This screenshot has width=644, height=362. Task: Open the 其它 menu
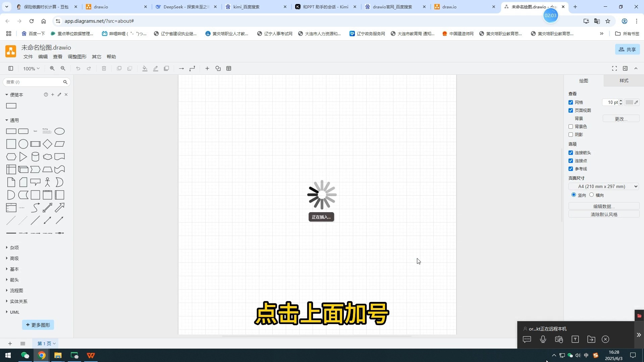[97, 57]
